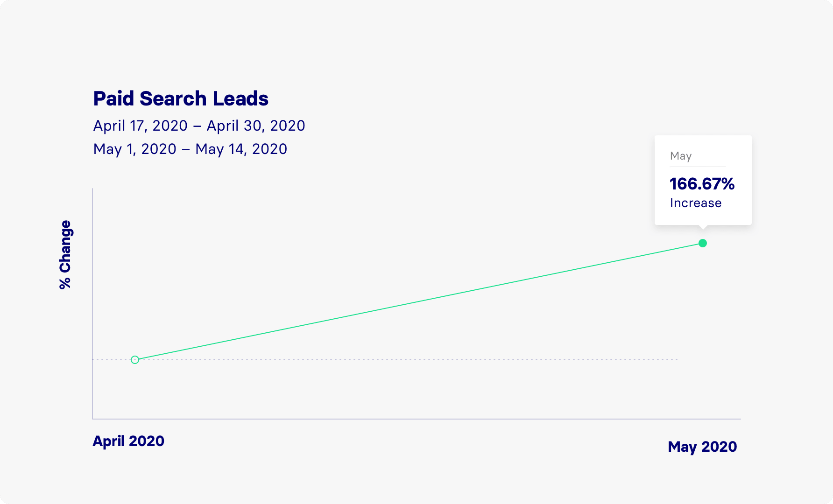Click the 'April 30, 2020' end date
This screenshot has height=504, width=833.
tap(256, 126)
